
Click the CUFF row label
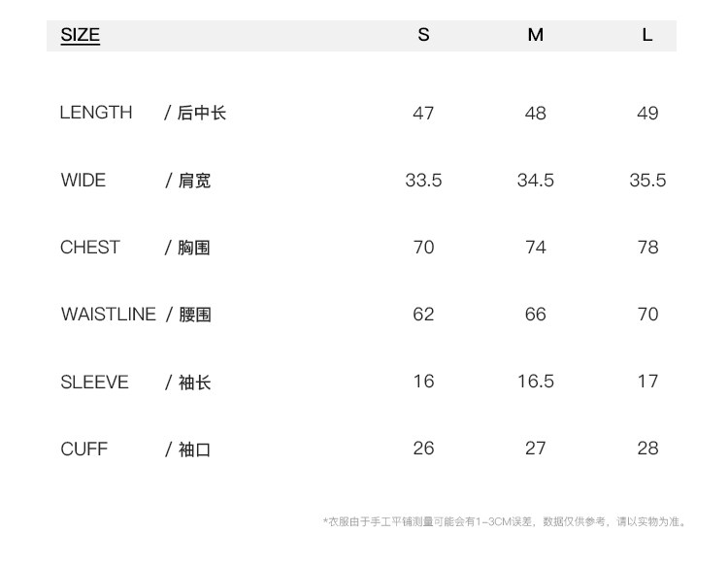tap(83, 449)
